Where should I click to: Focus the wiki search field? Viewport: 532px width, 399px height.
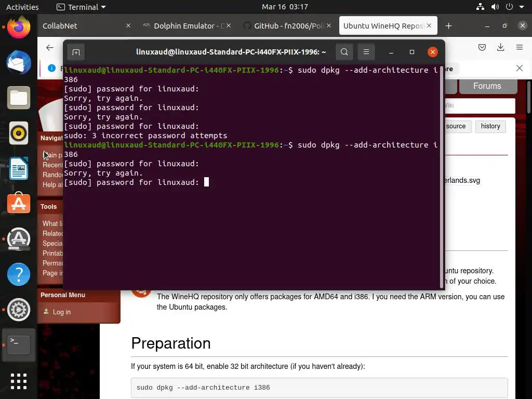pyautogui.click(x=479, y=105)
